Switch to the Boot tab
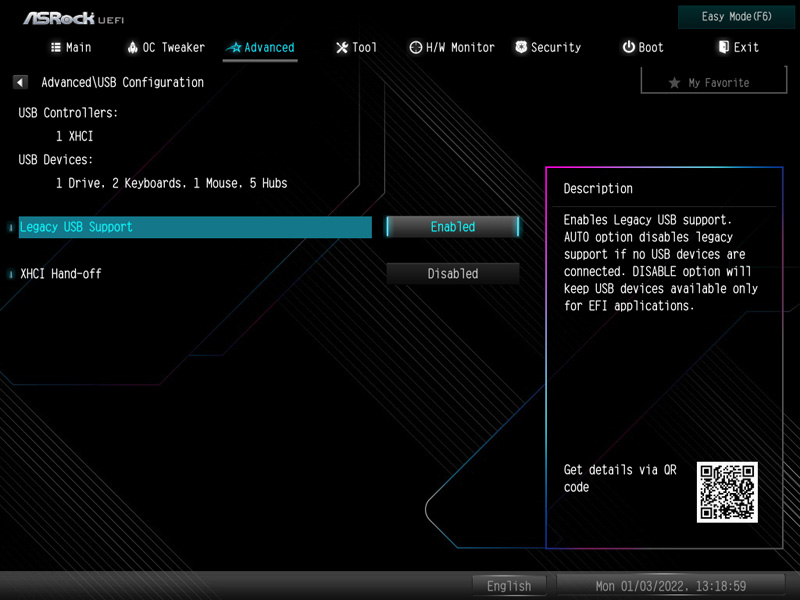 tap(643, 47)
